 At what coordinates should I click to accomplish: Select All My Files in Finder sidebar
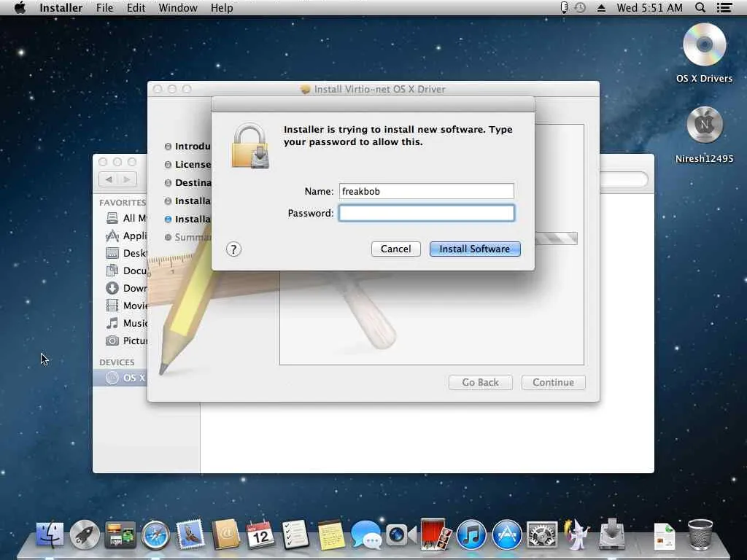(126, 218)
